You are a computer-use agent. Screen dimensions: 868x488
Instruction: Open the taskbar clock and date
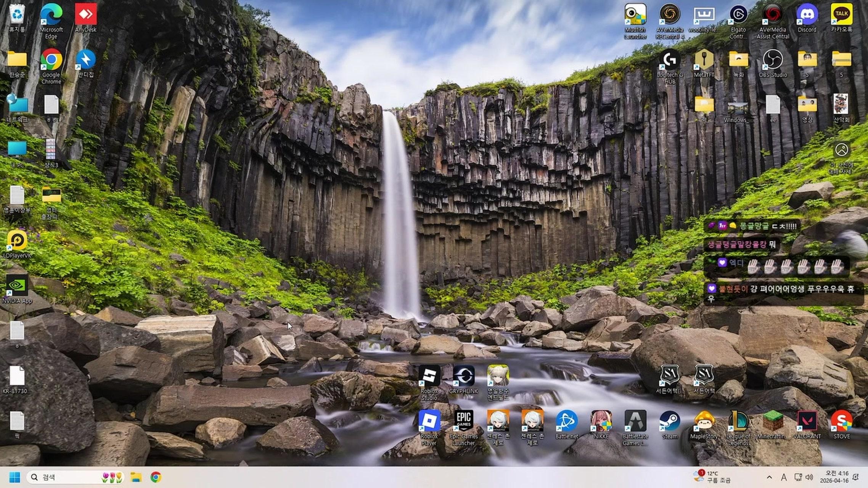(834, 477)
